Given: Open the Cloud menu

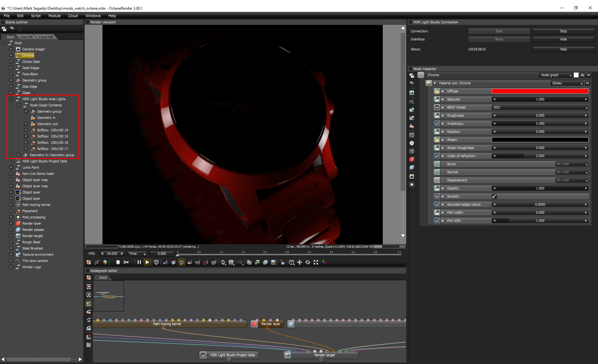Looking at the screenshot, I should click(x=73, y=16).
